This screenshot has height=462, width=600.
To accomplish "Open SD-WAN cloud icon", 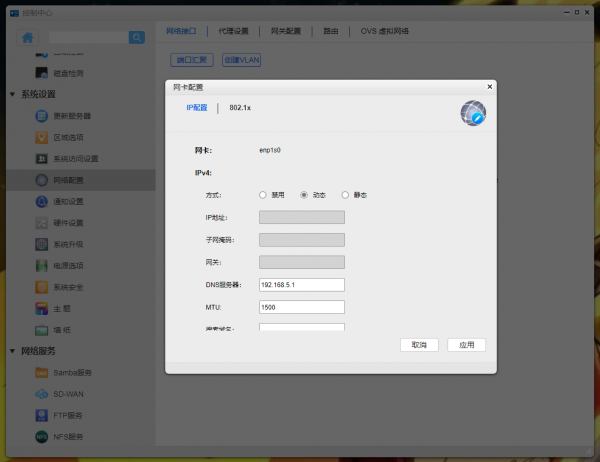I will [41, 394].
